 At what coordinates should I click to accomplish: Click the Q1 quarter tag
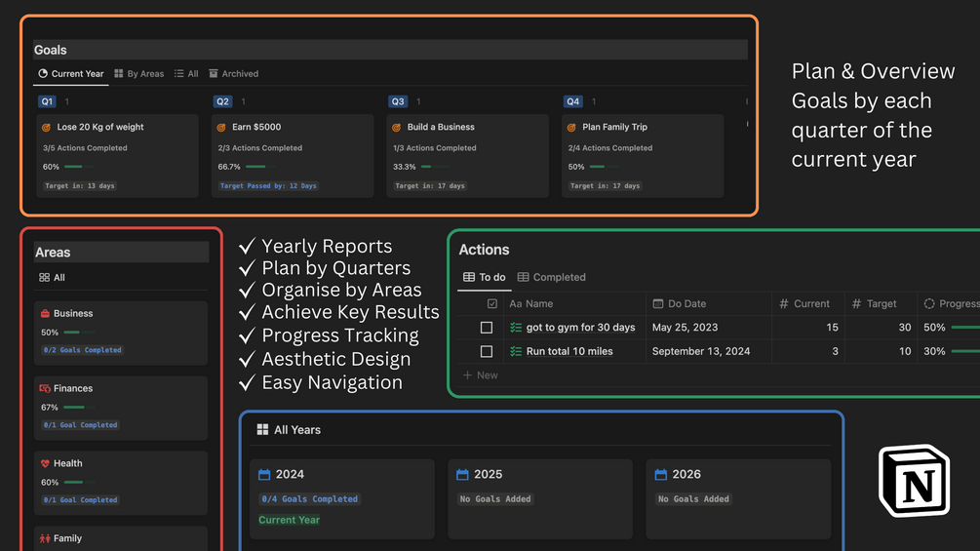pyautogui.click(x=47, y=101)
